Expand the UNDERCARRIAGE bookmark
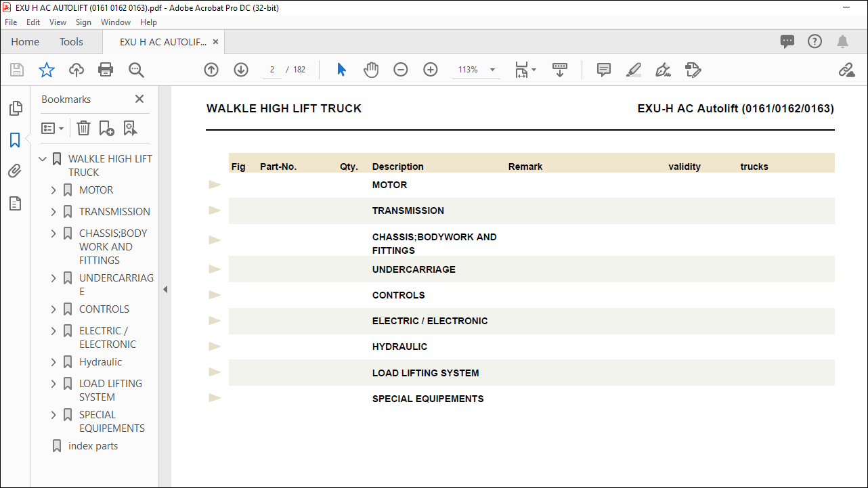Screen dimensions: 868x488 54,278
